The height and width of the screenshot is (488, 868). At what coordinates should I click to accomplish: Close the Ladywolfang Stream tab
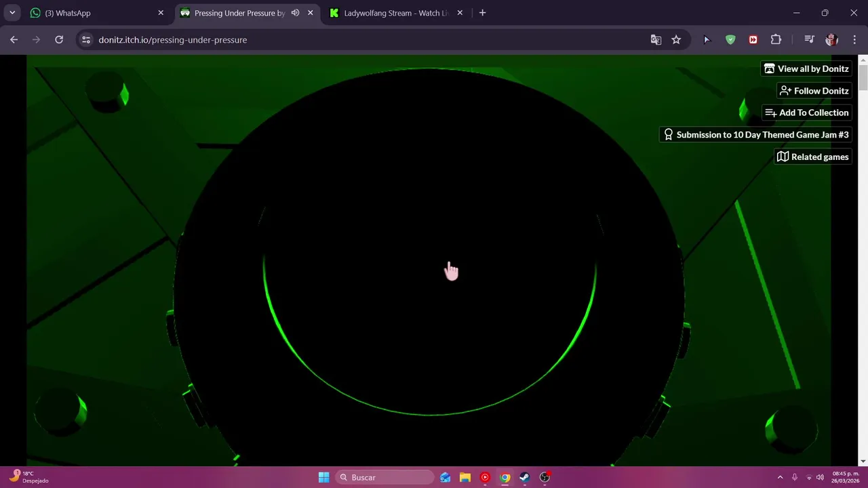460,13
